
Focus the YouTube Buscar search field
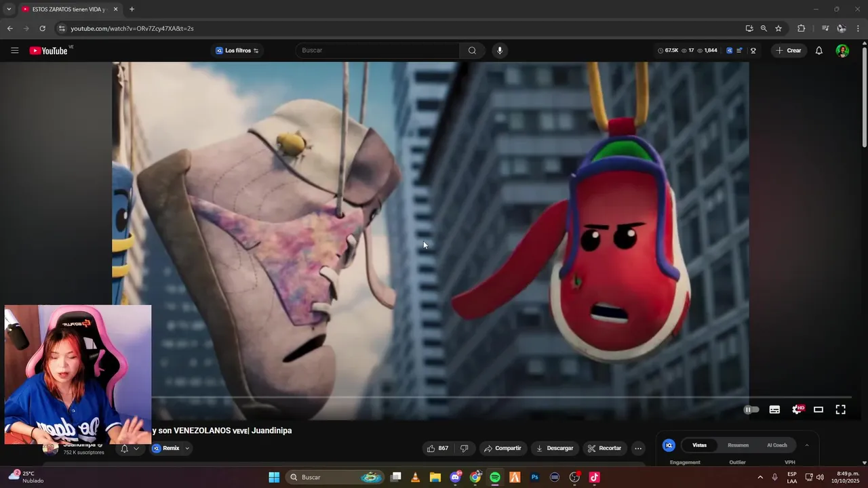click(377, 50)
